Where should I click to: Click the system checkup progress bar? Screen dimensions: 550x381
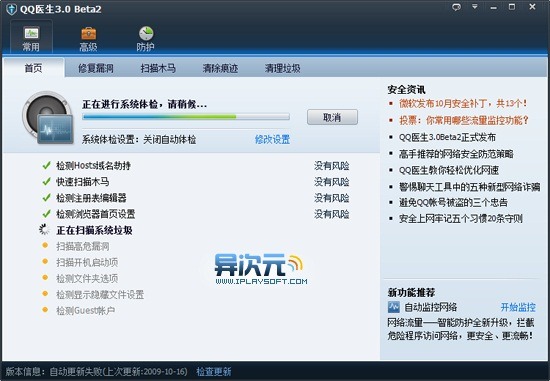tap(186, 117)
